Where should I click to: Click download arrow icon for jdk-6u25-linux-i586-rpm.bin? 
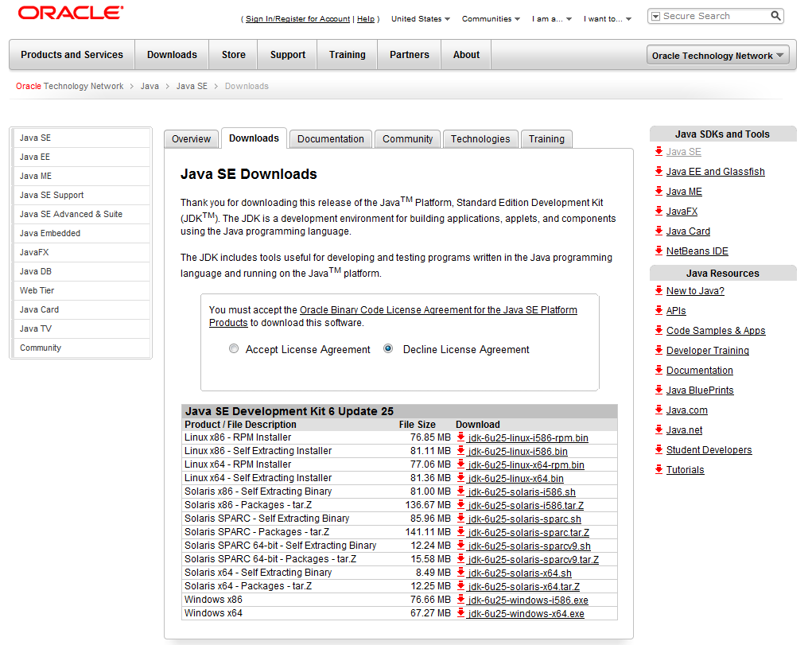(x=460, y=437)
